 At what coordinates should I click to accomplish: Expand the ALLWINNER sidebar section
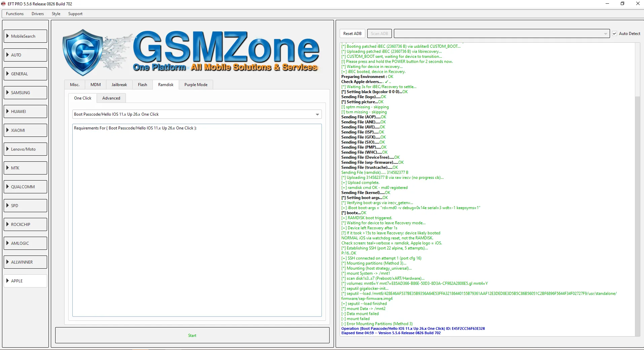click(26, 262)
